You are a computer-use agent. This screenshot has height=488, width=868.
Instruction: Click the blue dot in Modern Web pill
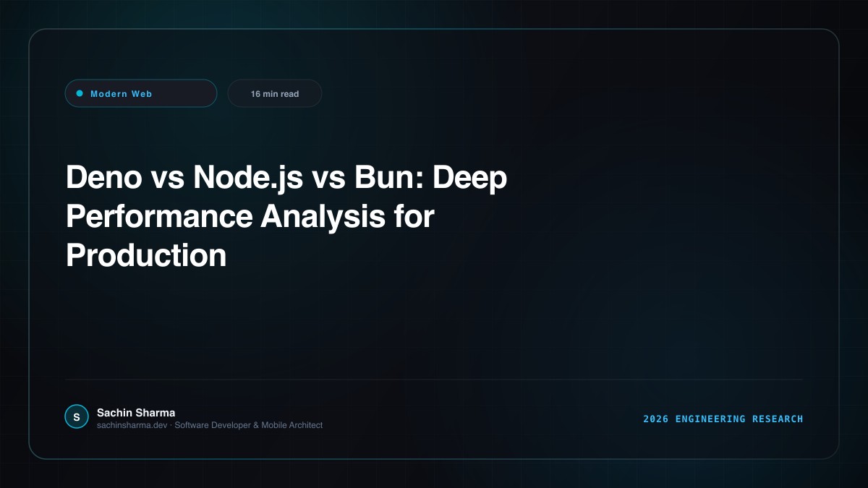[x=80, y=93]
